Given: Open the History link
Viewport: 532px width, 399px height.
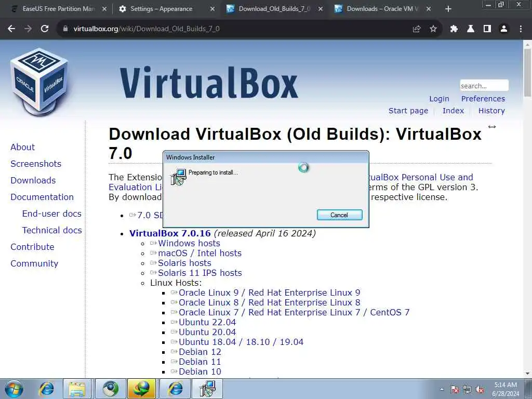Looking at the screenshot, I should point(491,111).
